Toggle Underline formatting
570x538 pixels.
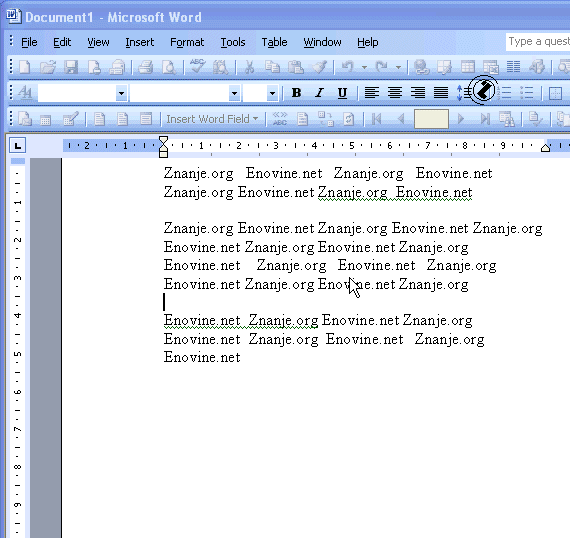pyautogui.click(x=342, y=93)
